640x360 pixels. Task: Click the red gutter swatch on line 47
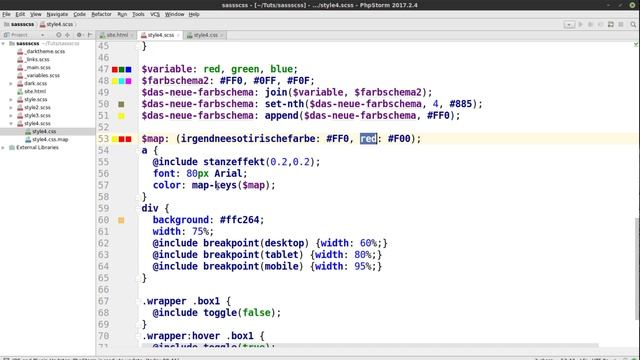[x=115, y=69]
